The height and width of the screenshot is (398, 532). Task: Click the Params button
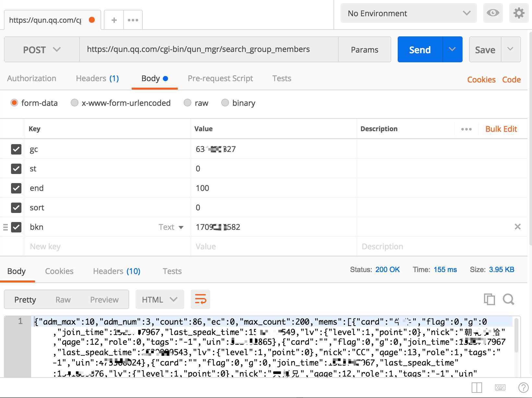365,49
